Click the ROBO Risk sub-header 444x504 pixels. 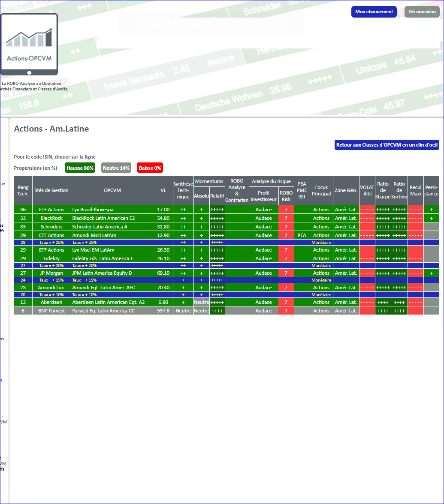[286, 196]
